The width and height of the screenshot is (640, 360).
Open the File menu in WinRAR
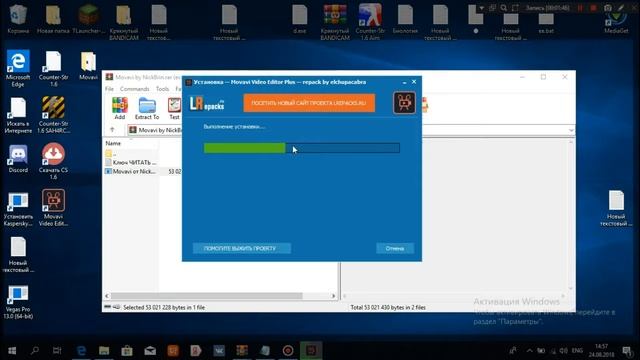(x=109, y=89)
